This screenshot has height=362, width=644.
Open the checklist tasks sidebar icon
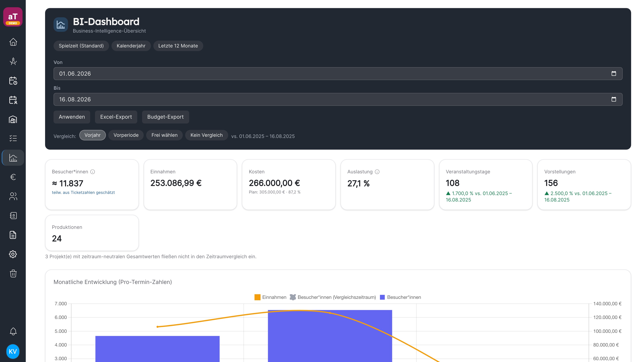13,138
